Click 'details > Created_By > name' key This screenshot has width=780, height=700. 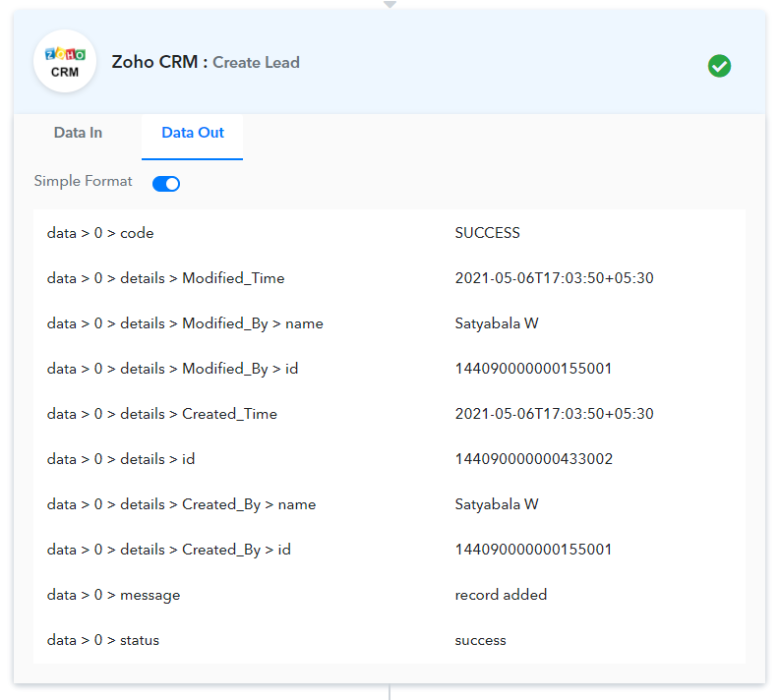tap(182, 504)
